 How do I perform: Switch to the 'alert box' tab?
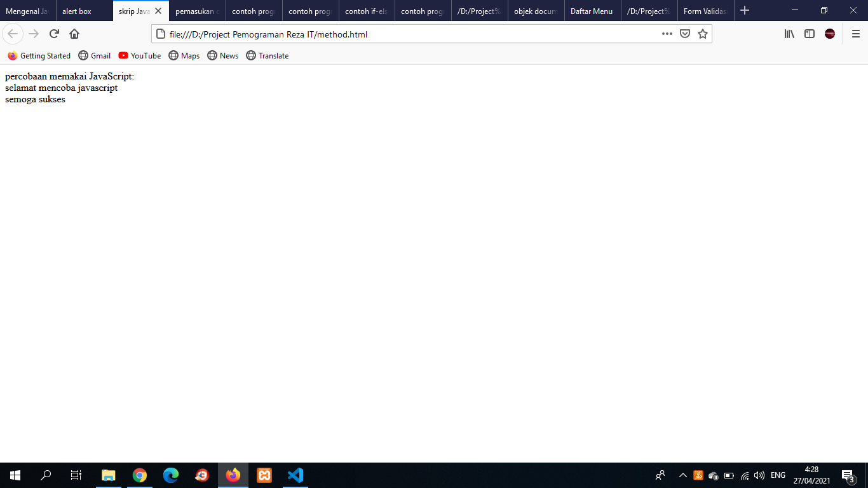coord(85,11)
